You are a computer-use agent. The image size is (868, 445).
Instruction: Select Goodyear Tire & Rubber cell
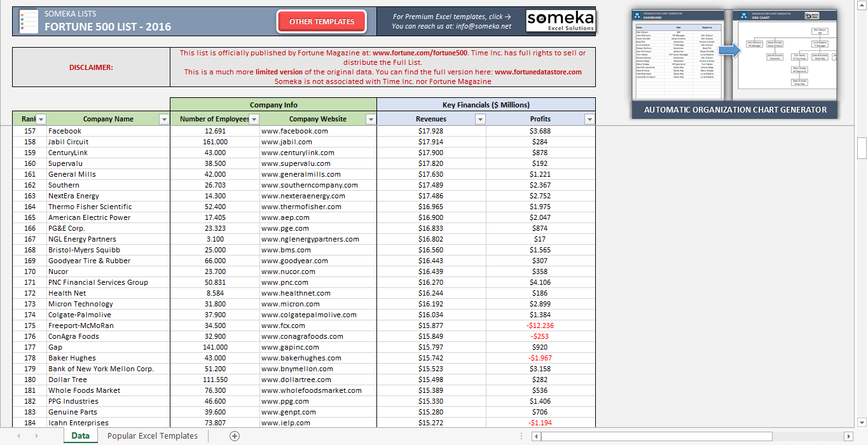(x=109, y=261)
